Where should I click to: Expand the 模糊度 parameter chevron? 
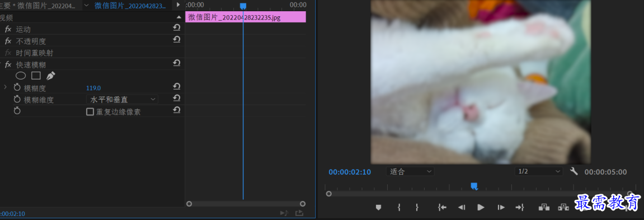point(5,87)
